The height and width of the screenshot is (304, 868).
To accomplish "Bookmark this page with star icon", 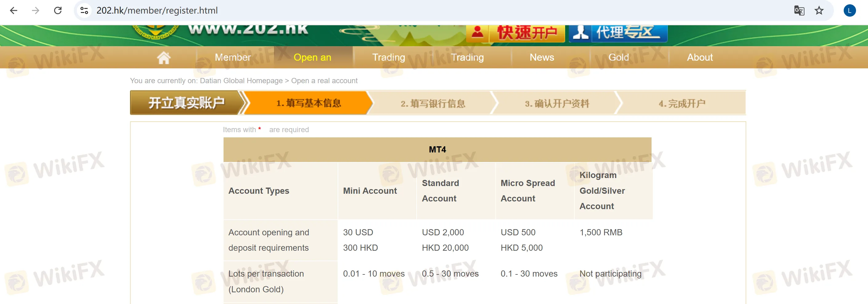I will [x=819, y=10].
